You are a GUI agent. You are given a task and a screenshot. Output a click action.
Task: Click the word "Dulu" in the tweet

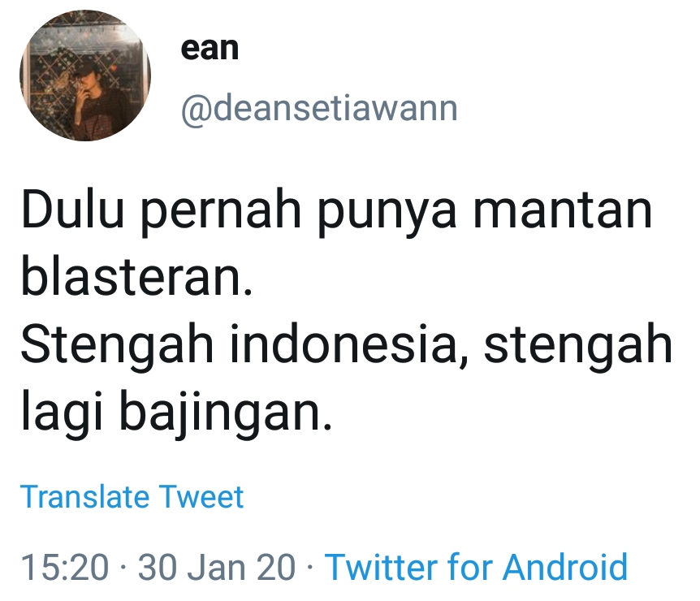pyautogui.click(x=72, y=210)
